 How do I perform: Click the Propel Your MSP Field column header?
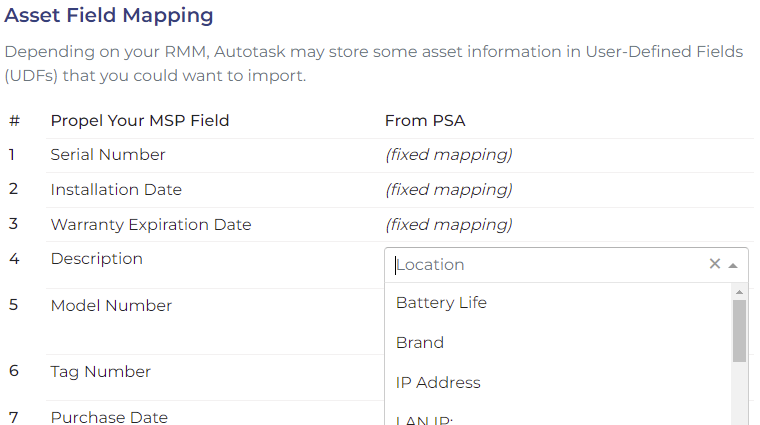coord(140,121)
